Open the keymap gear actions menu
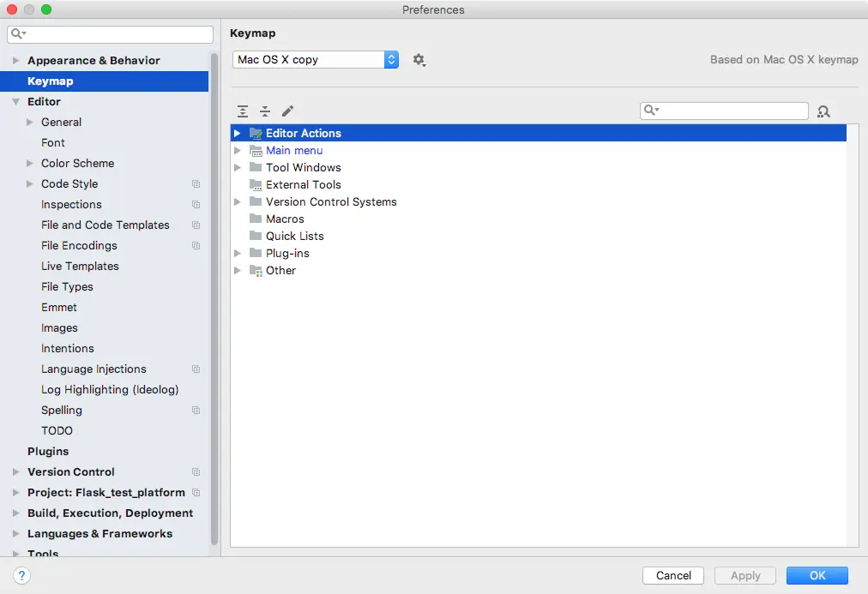The height and width of the screenshot is (594, 868). point(419,60)
